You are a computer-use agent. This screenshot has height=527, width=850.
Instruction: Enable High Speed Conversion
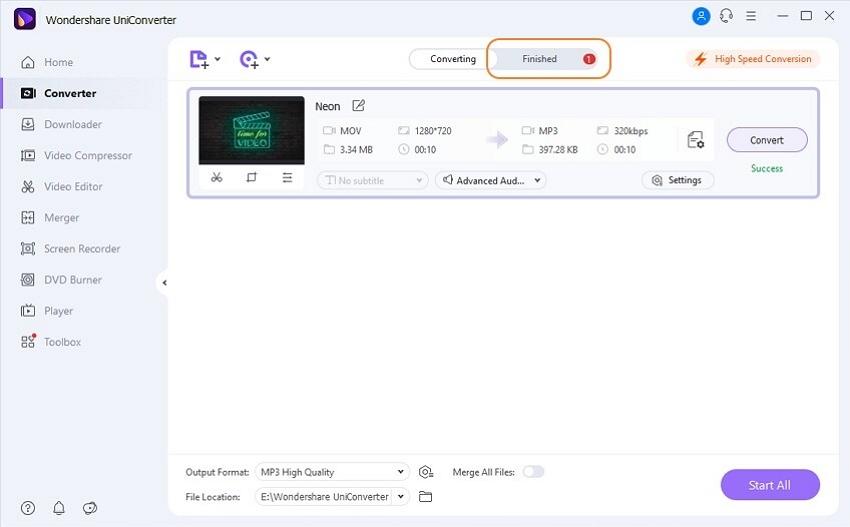click(x=754, y=59)
